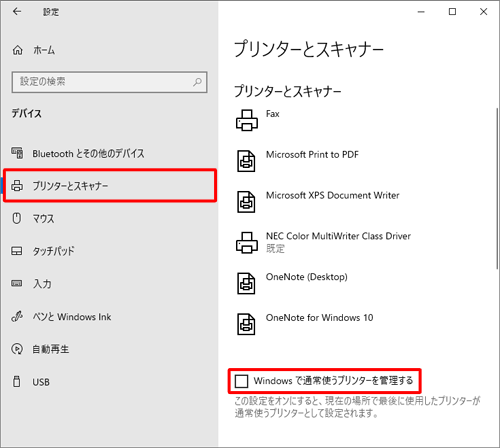500x448 pixels.
Task: Click the touchpad icon beside タッチパッド
Action: 17,251
